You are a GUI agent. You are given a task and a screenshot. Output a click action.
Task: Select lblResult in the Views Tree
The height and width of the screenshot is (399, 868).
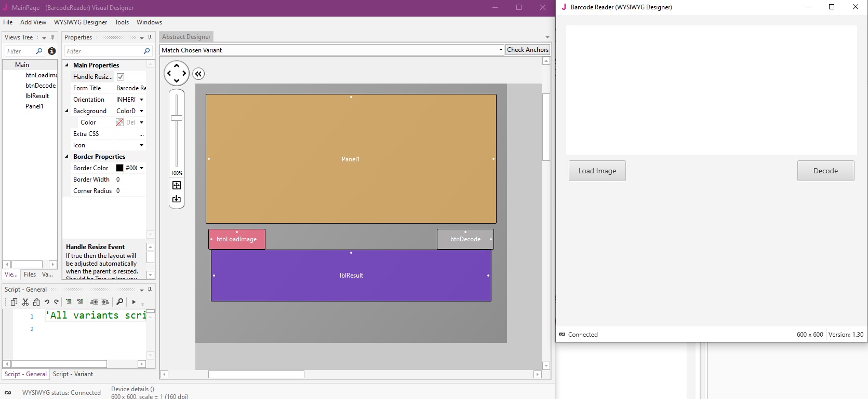tap(37, 96)
